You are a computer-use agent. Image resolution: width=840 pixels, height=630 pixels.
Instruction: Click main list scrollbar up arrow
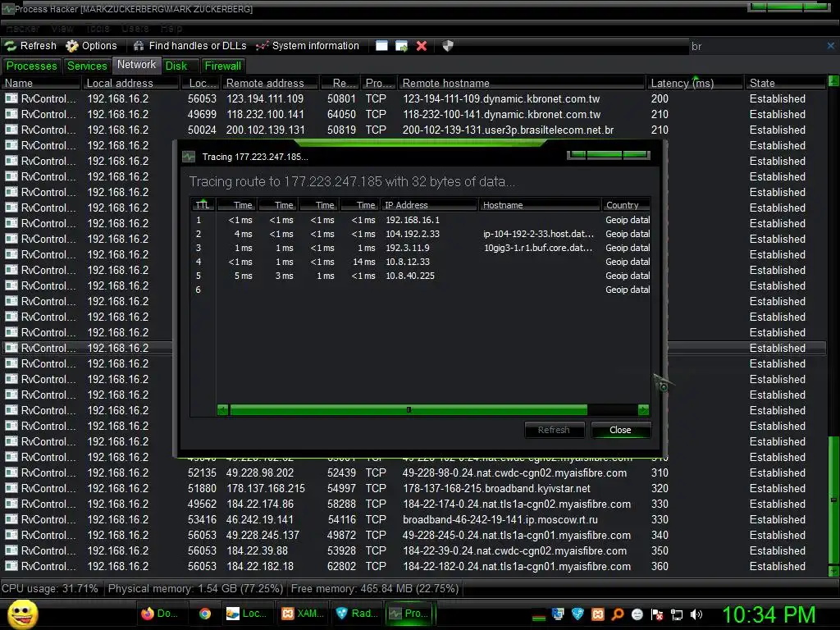pos(833,81)
